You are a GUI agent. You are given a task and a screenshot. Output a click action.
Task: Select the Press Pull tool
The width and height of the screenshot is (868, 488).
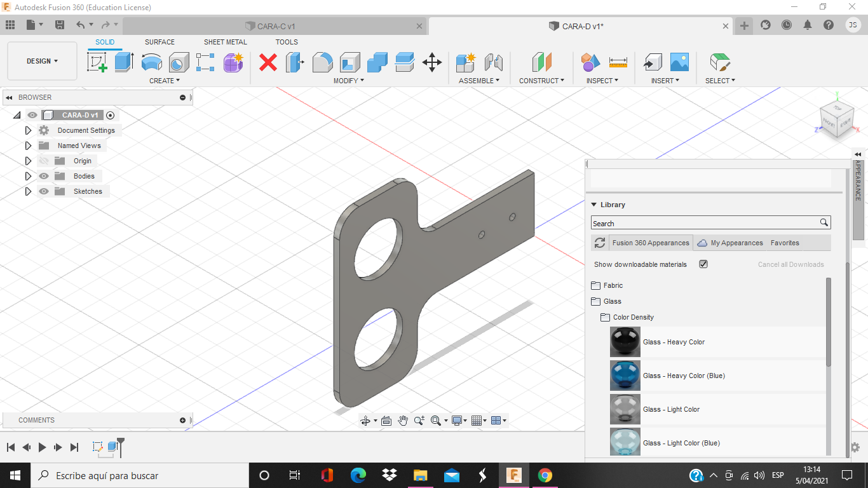click(x=295, y=62)
